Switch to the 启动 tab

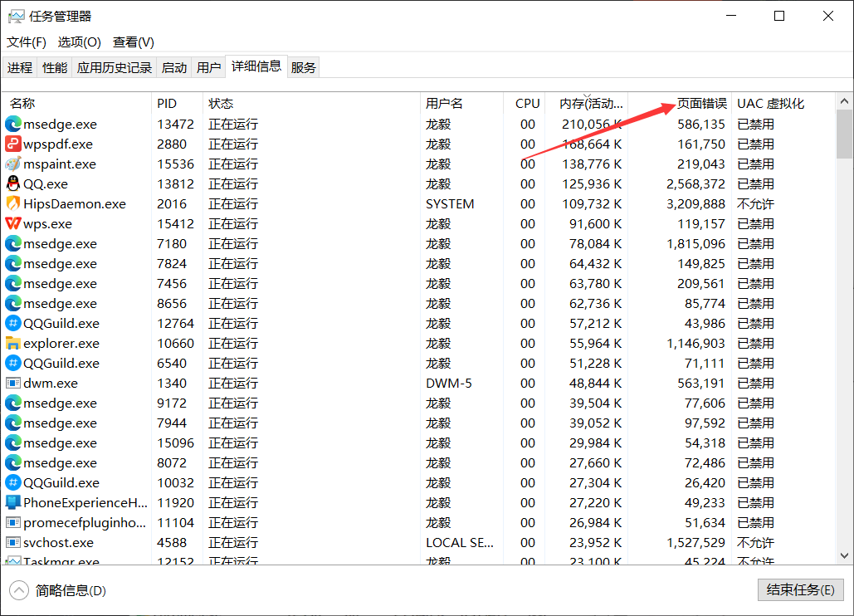174,67
